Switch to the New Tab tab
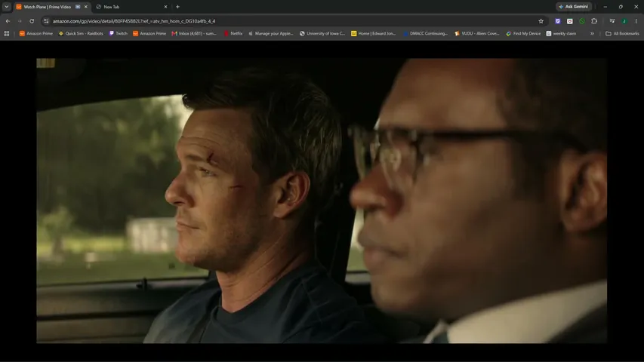Viewport: 644px width, 362px height. 131,7
